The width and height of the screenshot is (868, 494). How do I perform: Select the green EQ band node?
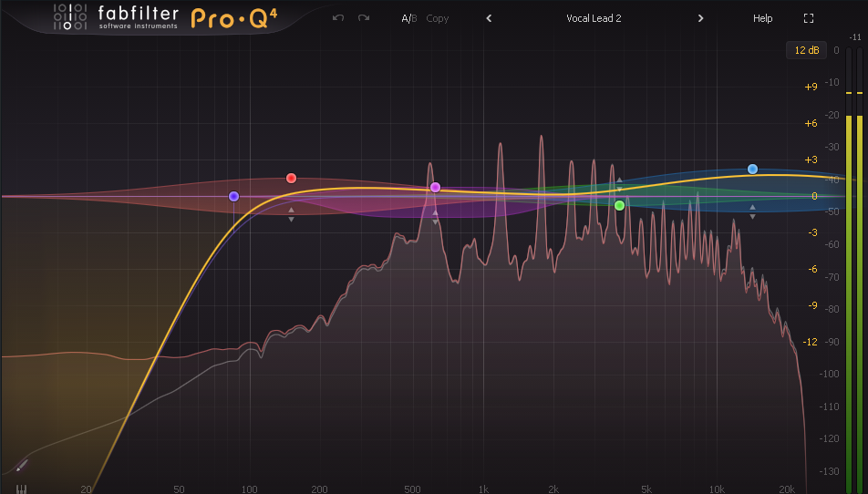(x=619, y=205)
